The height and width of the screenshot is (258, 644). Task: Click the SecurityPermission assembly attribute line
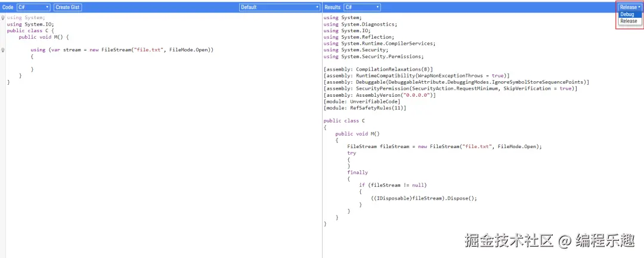pos(451,88)
